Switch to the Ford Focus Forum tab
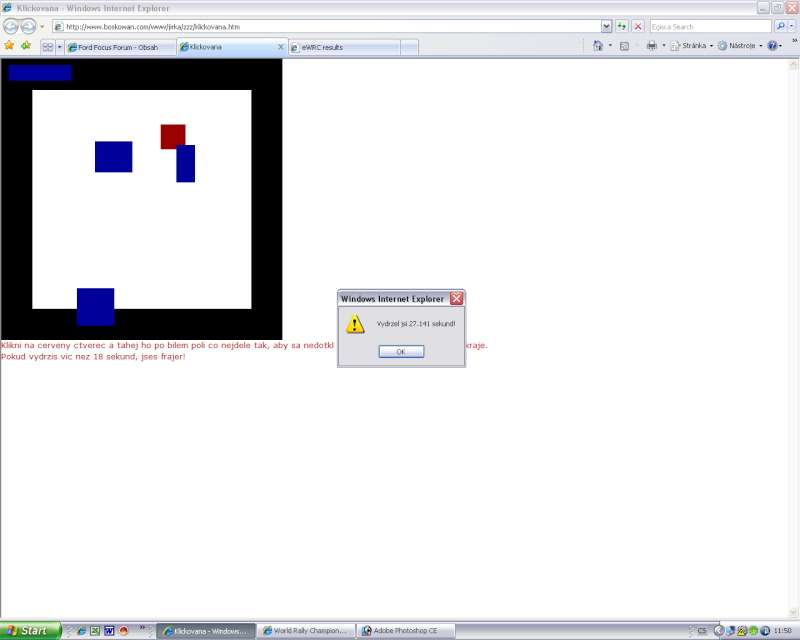The height and width of the screenshot is (640, 800). [118, 47]
